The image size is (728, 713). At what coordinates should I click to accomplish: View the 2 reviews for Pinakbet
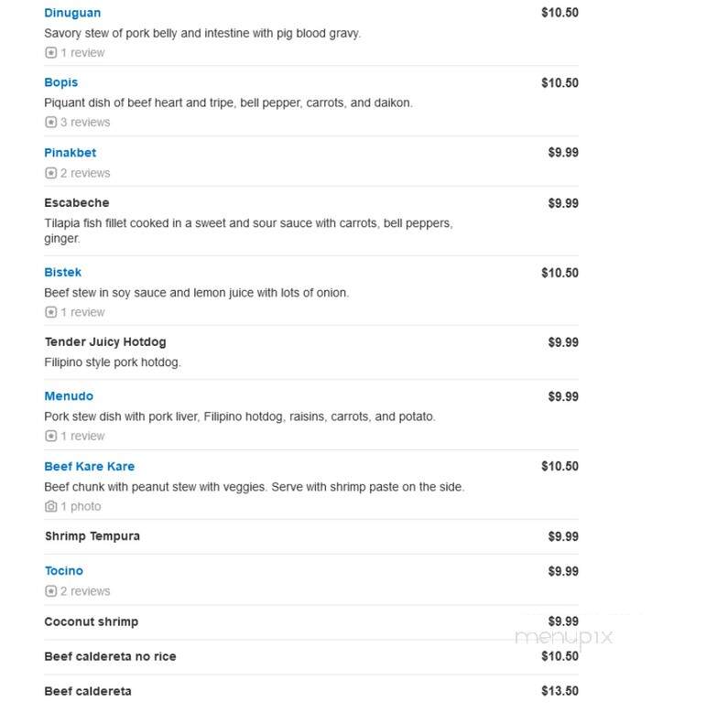[85, 173]
